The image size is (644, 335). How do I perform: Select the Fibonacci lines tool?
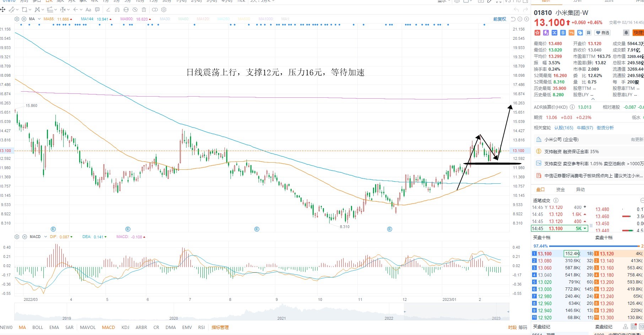(50, 10)
